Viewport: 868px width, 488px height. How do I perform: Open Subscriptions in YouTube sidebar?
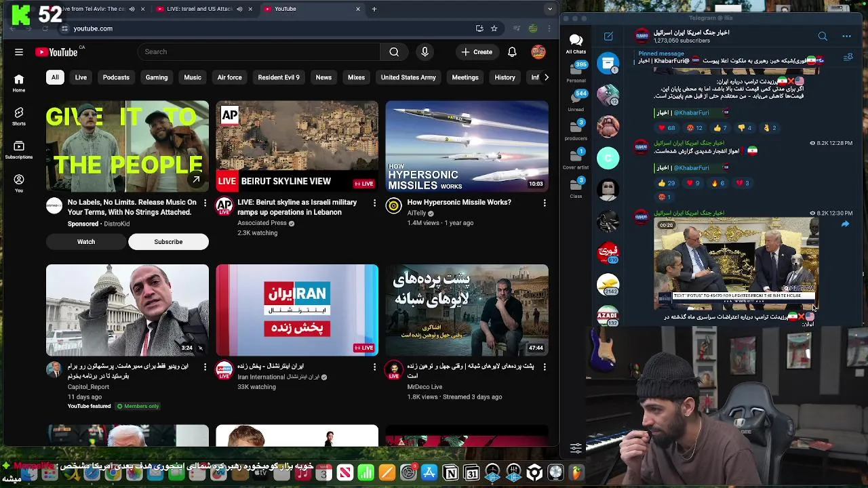tap(19, 150)
